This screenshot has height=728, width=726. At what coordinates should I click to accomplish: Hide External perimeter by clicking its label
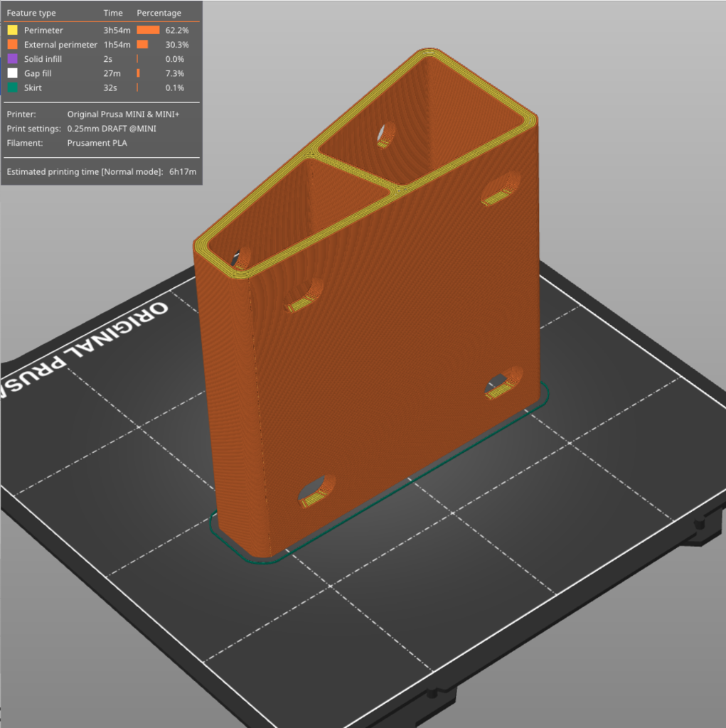pyautogui.click(x=60, y=45)
